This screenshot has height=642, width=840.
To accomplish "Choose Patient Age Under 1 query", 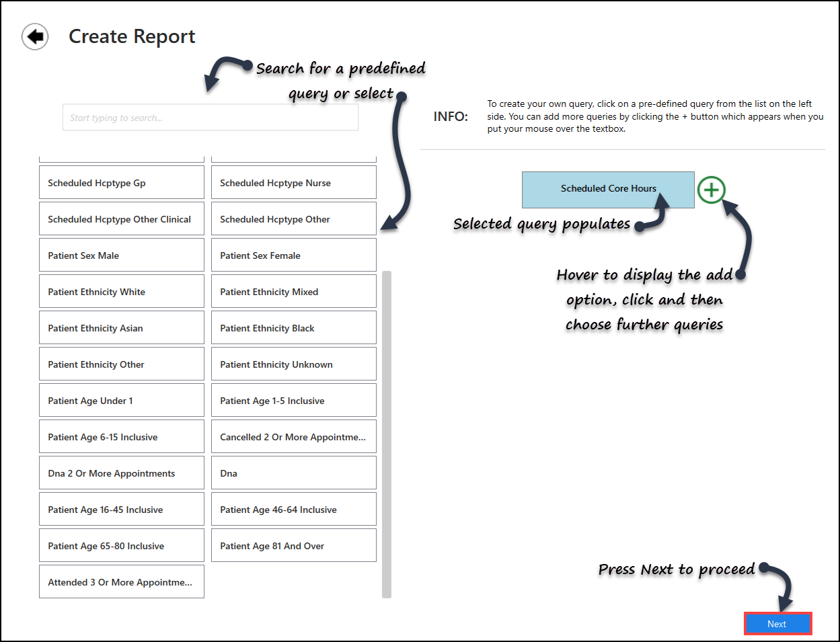I will pos(121,401).
